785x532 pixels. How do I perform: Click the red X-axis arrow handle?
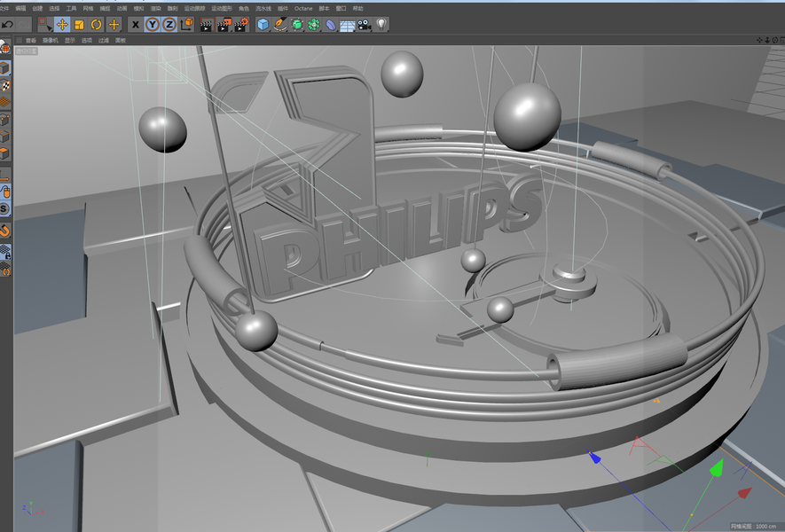click(745, 493)
